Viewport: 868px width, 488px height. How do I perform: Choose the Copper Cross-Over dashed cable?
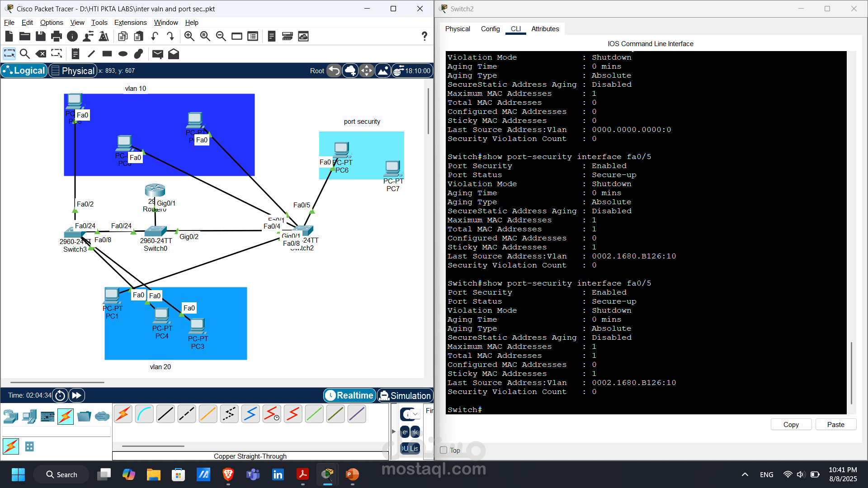187,414
